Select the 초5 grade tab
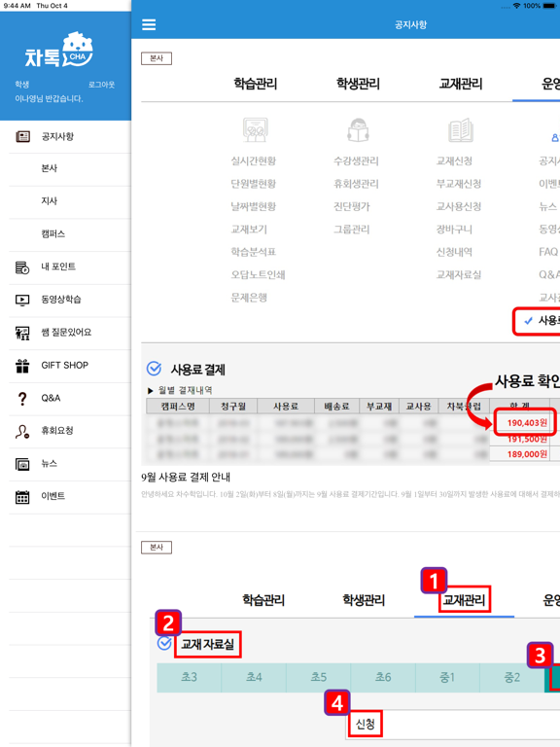The image size is (560, 747). (x=319, y=677)
